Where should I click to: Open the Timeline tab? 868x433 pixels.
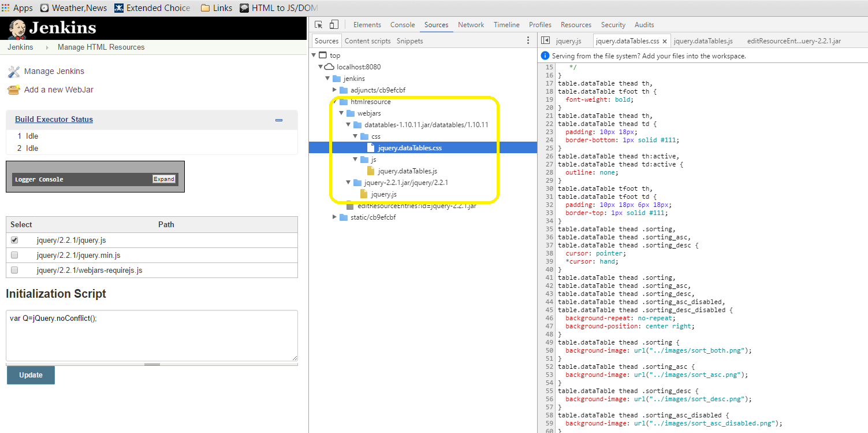point(506,25)
